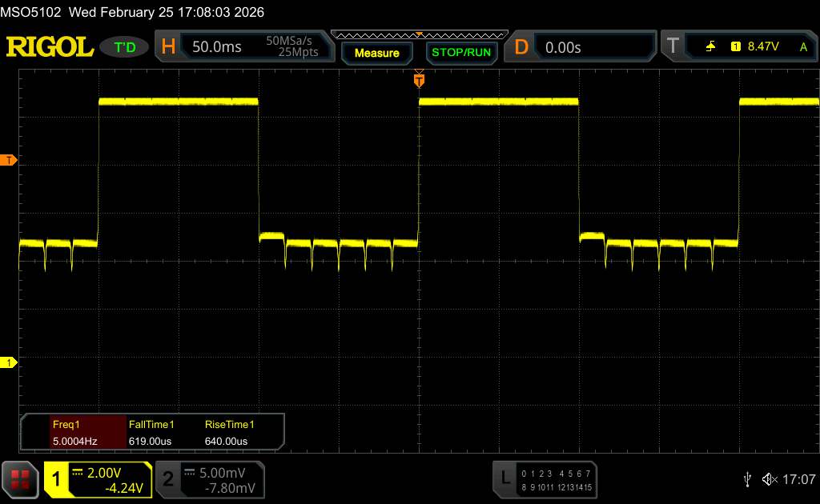Toggle channel 1 on or off
The height and width of the screenshot is (504, 820).
pos(98,479)
